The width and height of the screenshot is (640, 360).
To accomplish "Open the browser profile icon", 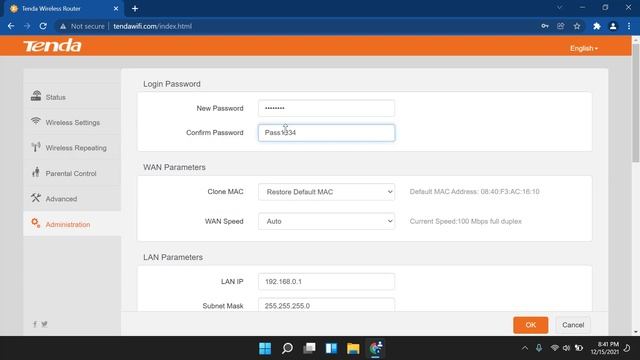I will [x=613, y=26].
